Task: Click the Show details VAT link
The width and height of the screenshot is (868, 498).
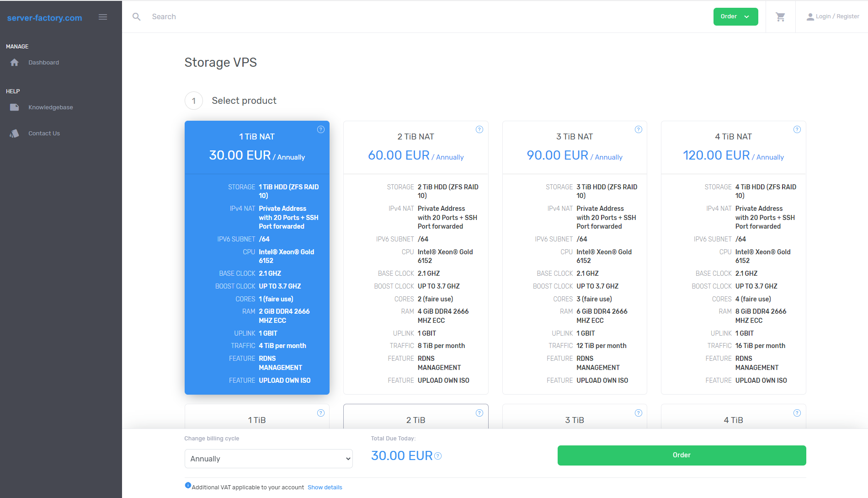Action: point(325,487)
